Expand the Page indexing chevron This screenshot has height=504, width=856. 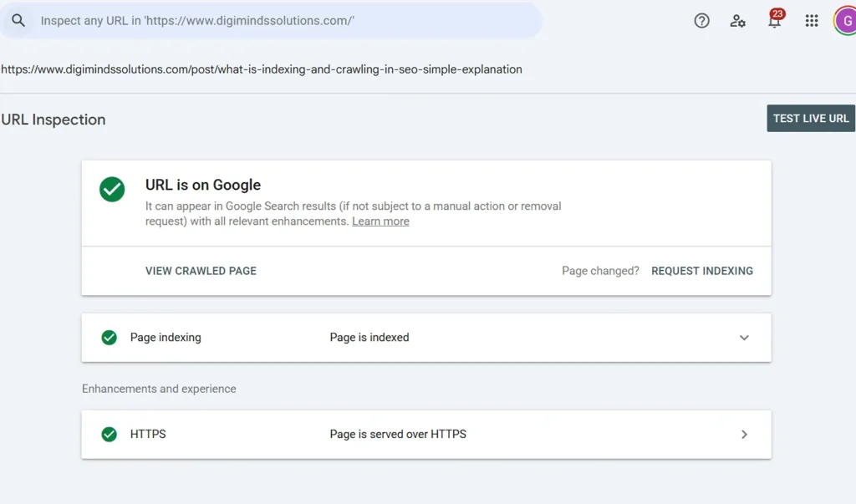[x=744, y=338]
